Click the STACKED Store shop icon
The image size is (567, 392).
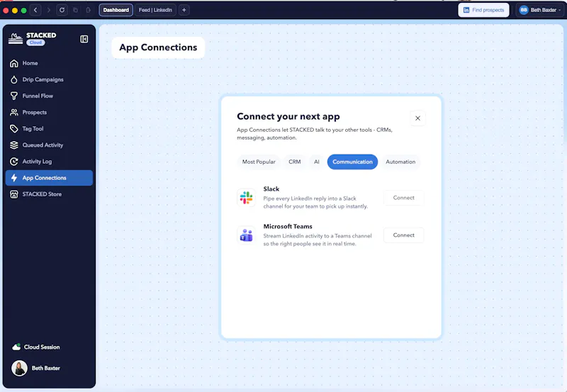[13, 194]
